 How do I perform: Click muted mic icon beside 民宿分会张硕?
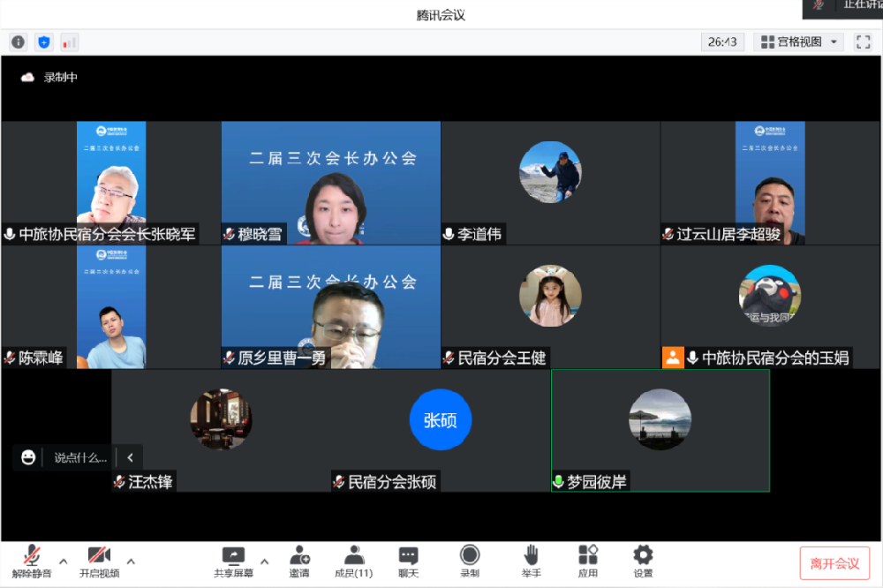coord(339,481)
